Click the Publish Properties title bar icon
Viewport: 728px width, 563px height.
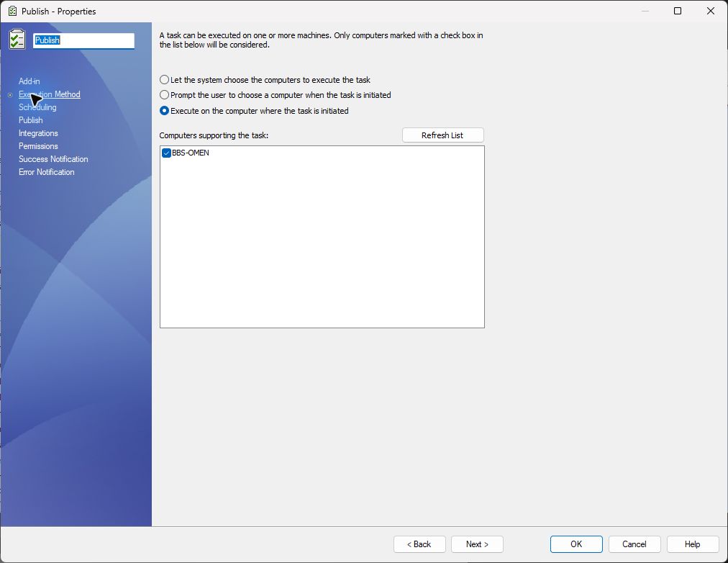[x=12, y=11]
